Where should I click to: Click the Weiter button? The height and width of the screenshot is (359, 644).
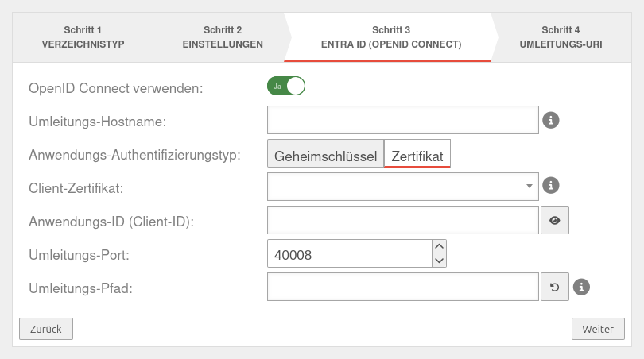click(598, 329)
